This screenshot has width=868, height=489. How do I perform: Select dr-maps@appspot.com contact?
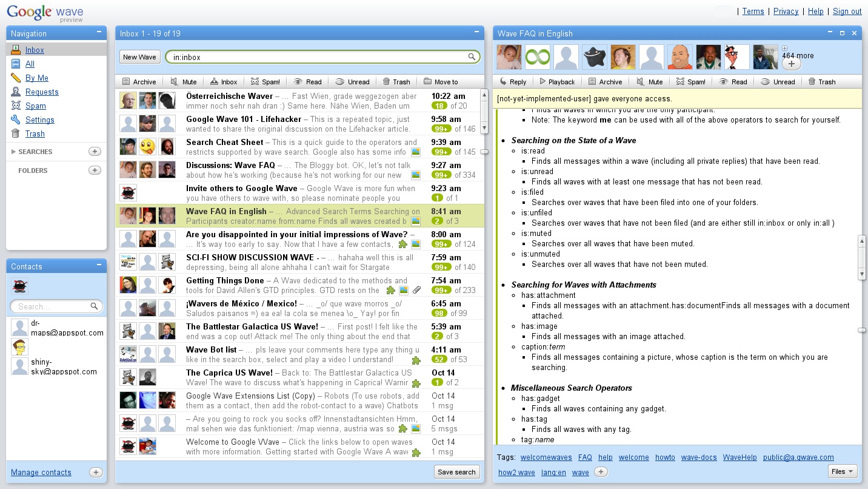(57, 328)
